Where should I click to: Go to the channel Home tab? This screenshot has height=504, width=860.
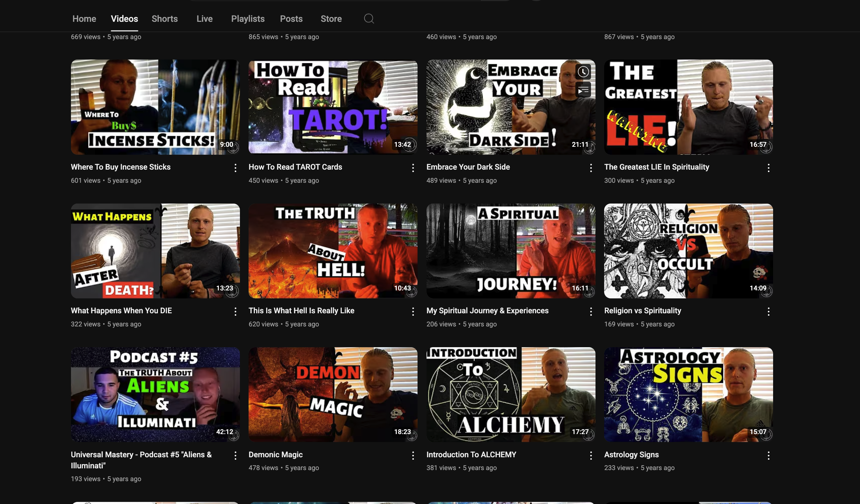click(x=84, y=19)
